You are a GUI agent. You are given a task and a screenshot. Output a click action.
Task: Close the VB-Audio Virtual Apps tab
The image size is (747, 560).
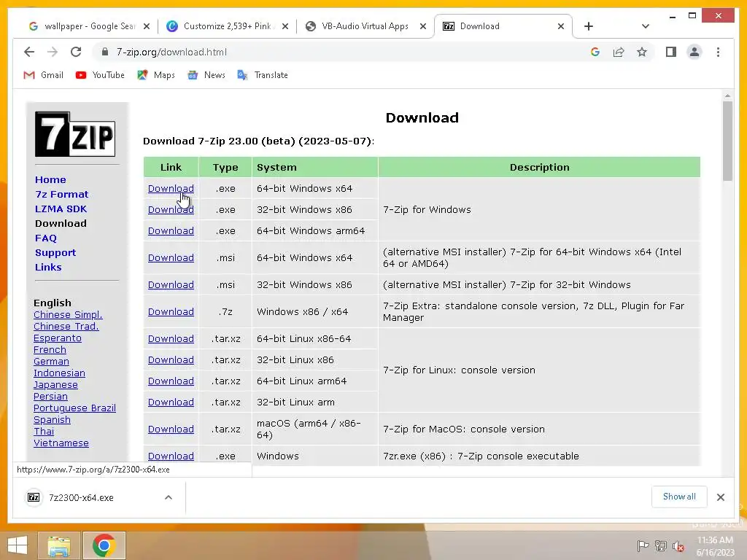click(423, 26)
